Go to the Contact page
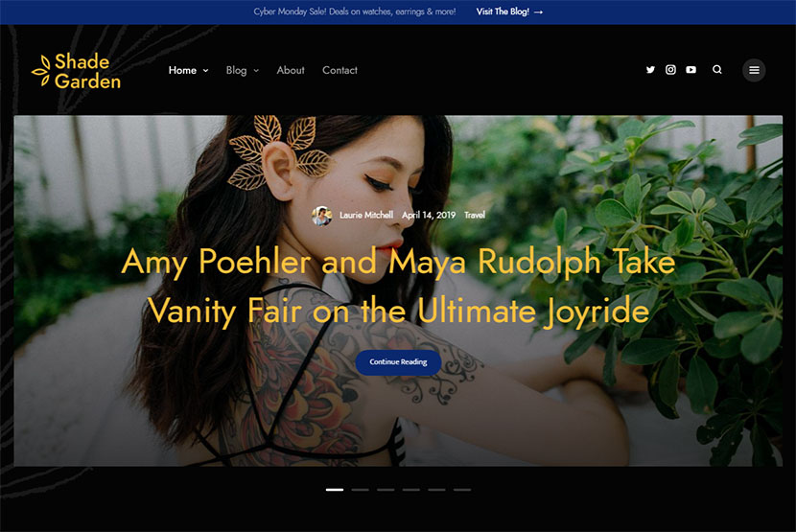Screen dimensions: 796x532 [339, 70]
